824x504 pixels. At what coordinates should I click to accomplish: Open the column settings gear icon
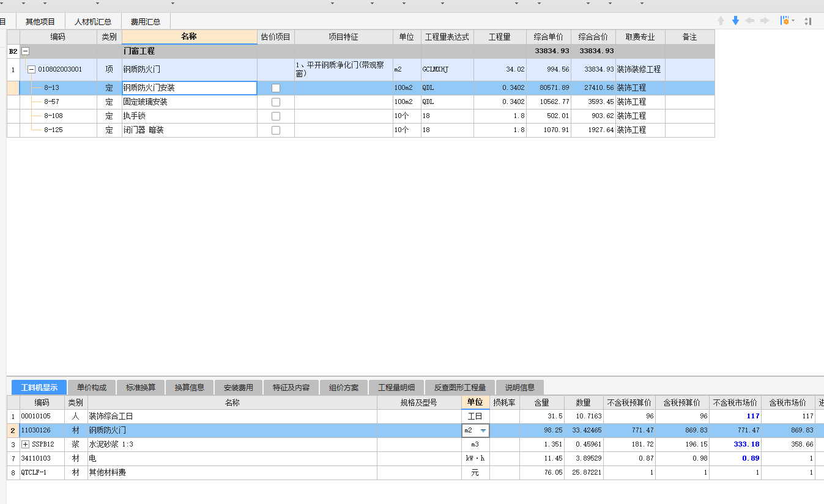click(784, 21)
